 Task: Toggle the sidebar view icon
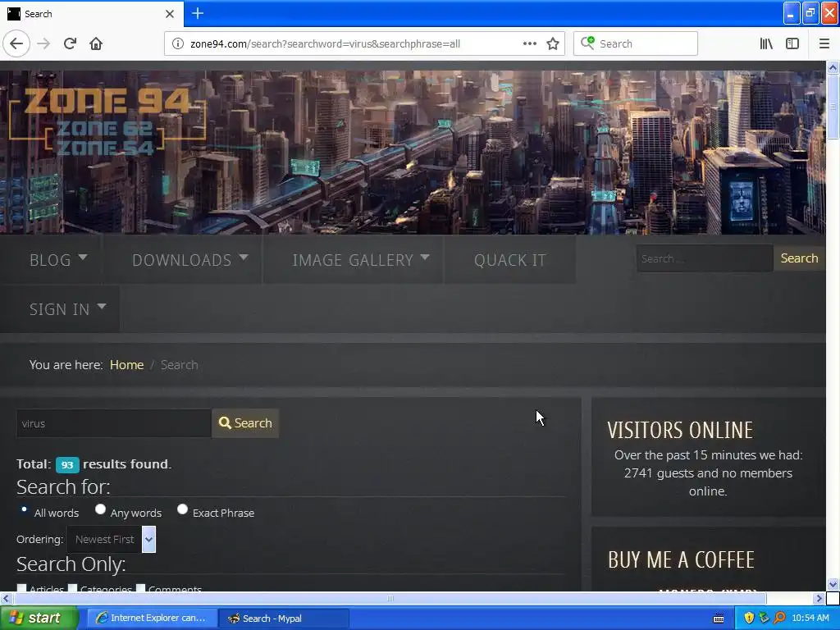pos(792,43)
